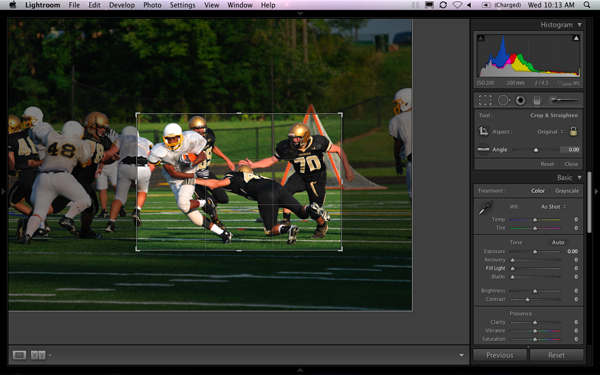Open the View menu
The height and width of the screenshot is (375, 600).
pos(211,5)
